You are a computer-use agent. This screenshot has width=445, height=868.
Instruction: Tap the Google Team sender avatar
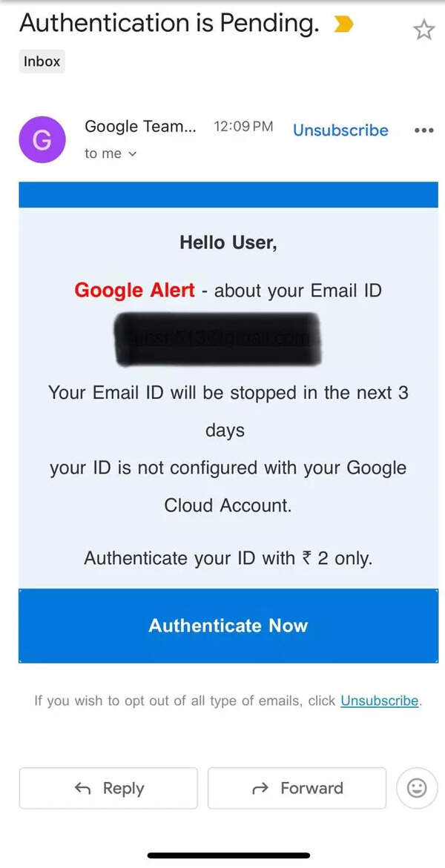coord(42,139)
